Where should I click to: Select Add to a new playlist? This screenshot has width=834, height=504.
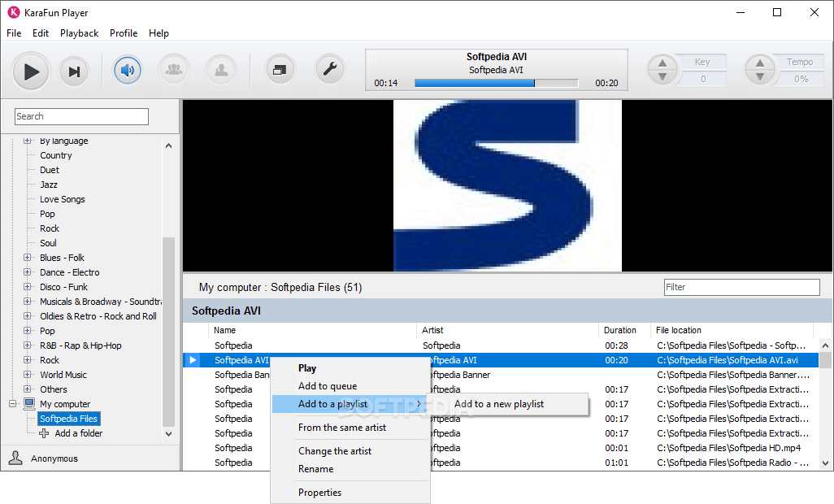[508, 404]
